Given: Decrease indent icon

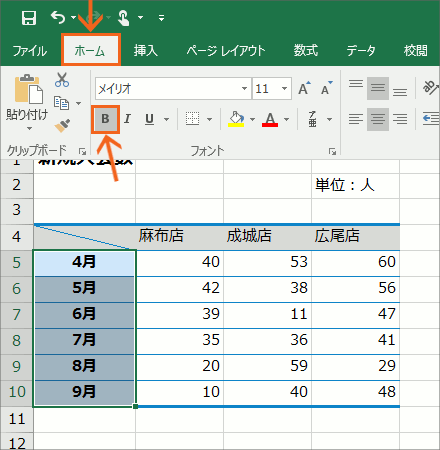Looking at the screenshot, I should click(431, 119).
